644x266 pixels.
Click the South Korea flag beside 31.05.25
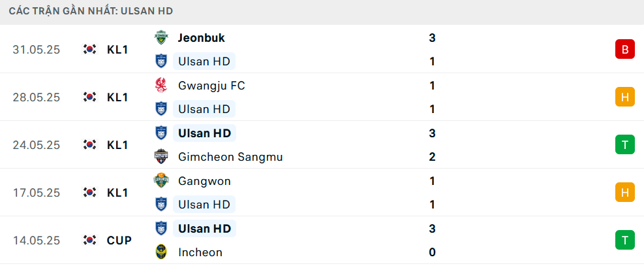tap(89, 49)
